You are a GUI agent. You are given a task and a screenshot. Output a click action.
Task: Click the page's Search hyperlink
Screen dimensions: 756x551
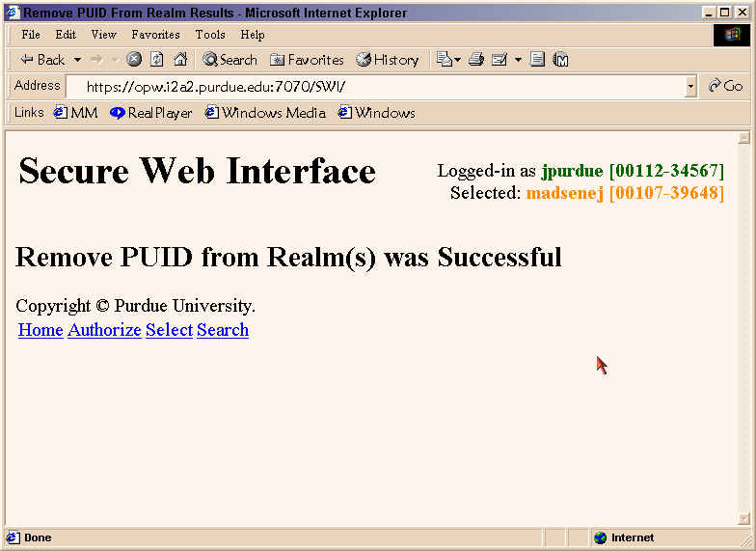click(223, 330)
